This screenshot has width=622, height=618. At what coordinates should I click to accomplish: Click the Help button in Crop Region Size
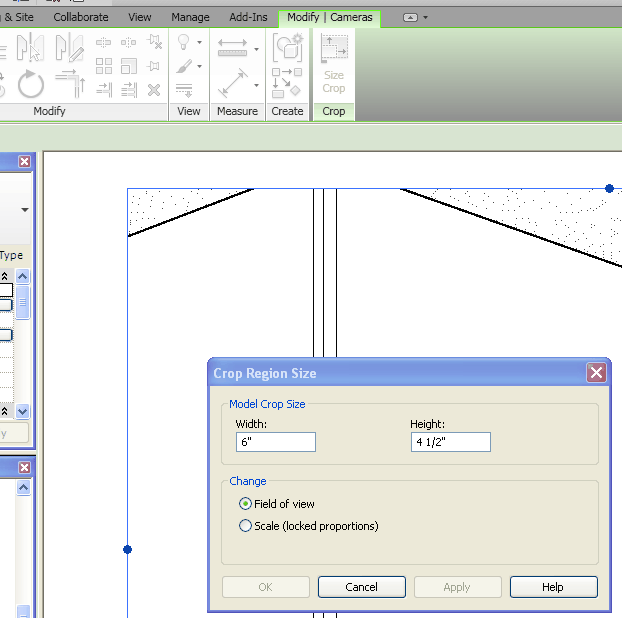pos(553,587)
